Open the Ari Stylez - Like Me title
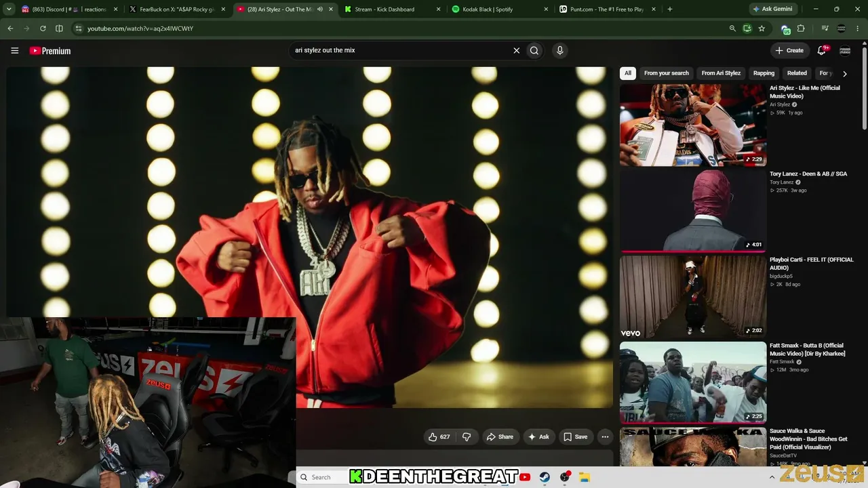 tap(805, 92)
